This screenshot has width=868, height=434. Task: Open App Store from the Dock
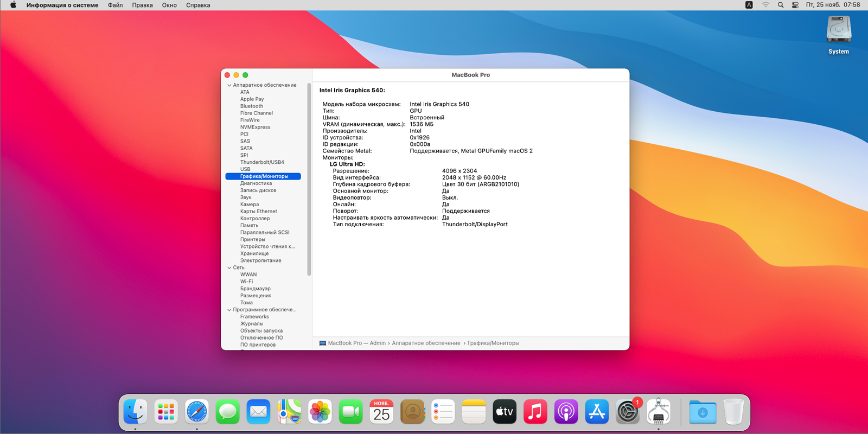click(597, 412)
